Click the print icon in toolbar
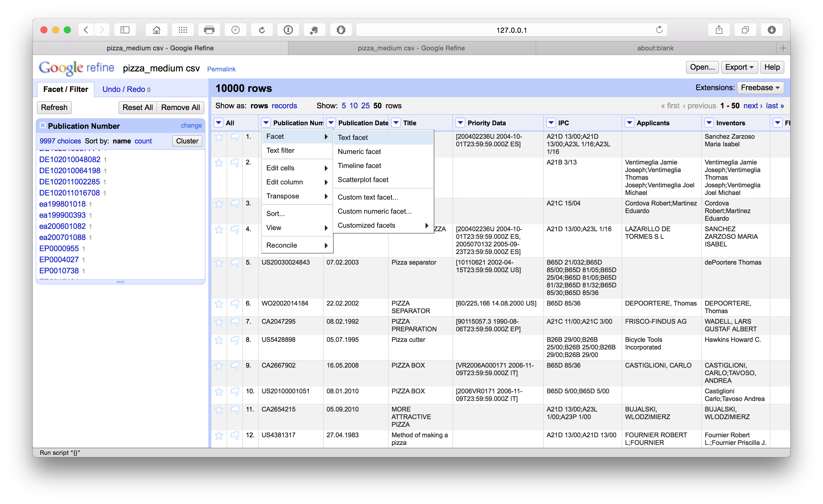 coord(209,30)
